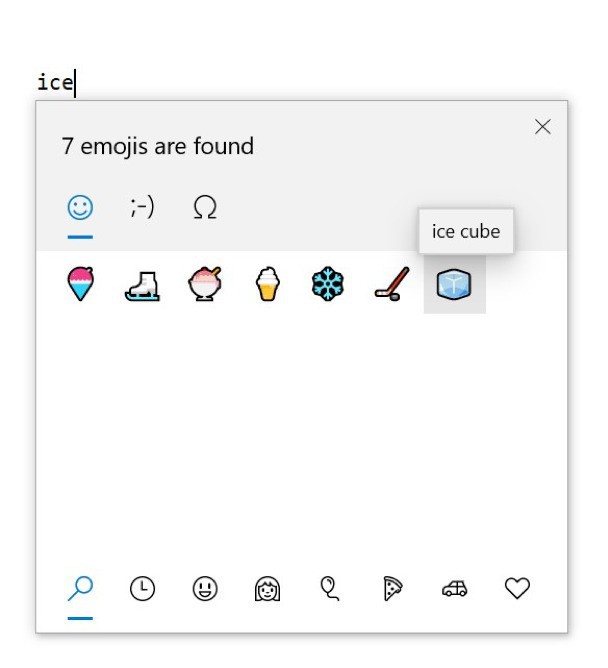Pick the ice cube emoji
608x668 pixels.
pos(454,285)
